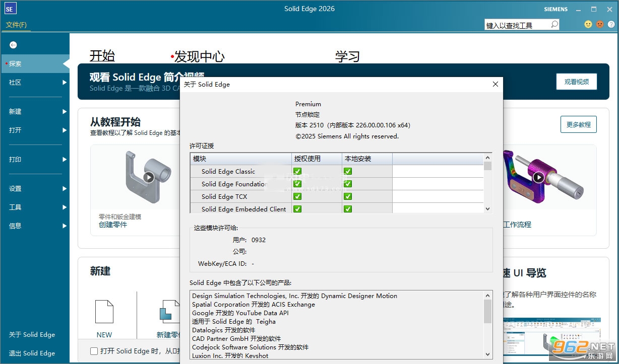Expand the 社区 submenu arrow

(65, 82)
